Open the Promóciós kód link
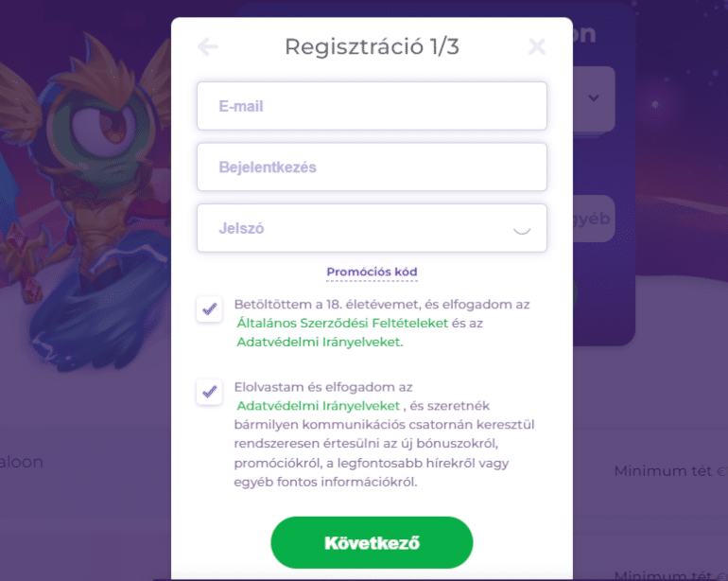Image resolution: width=728 pixels, height=581 pixels. coord(372,272)
